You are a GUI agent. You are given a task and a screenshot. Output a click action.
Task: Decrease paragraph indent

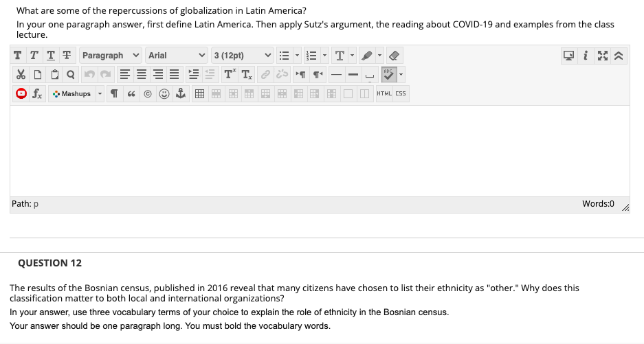point(210,74)
